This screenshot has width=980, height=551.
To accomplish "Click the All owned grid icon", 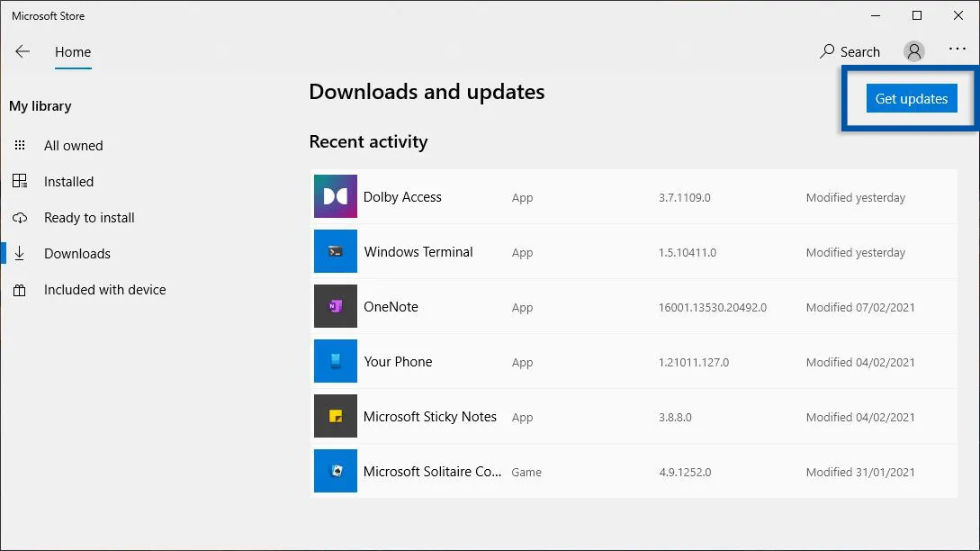I will [x=20, y=145].
